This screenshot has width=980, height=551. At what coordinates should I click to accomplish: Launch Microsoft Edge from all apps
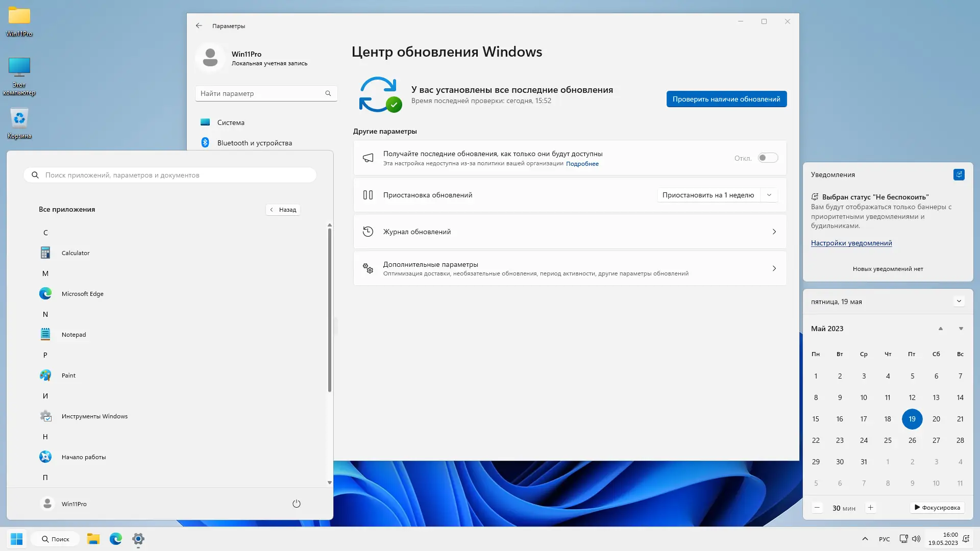point(82,294)
